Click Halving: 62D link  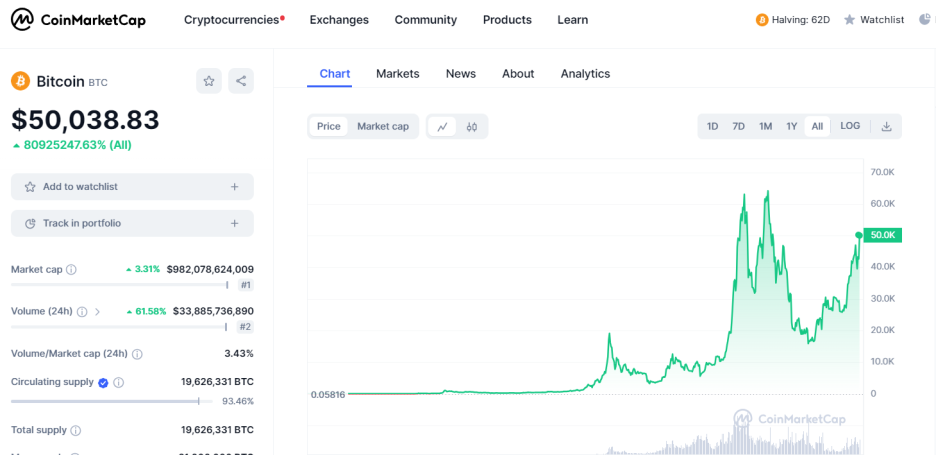793,20
